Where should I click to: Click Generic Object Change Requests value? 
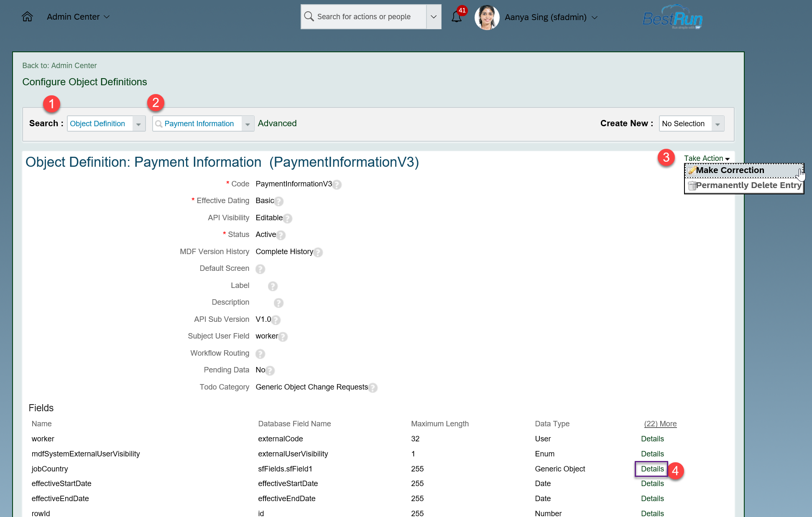[x=312, y=387]
